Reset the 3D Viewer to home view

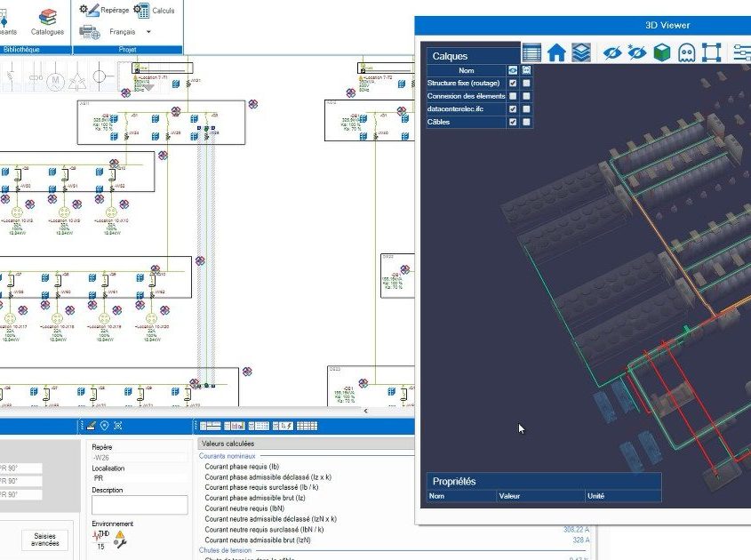coord(556,52)
